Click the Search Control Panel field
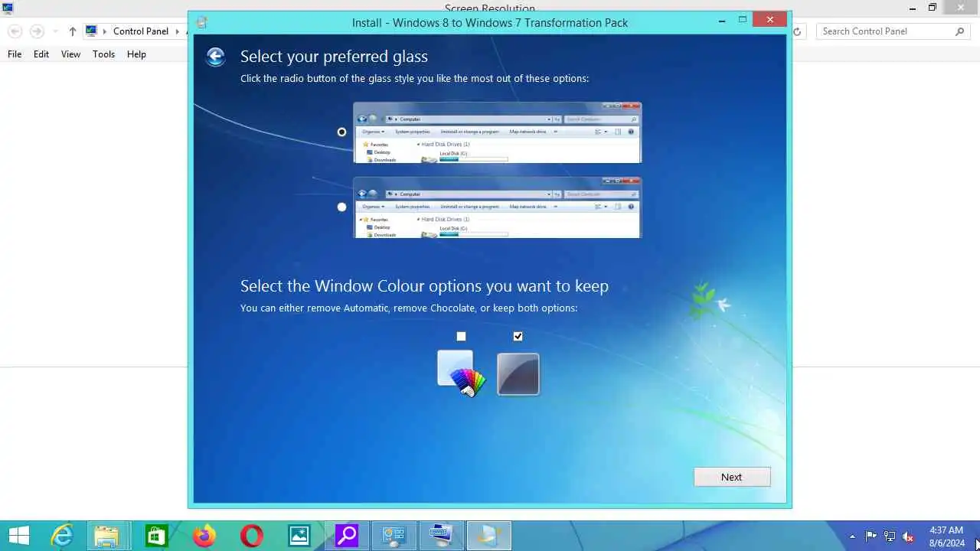The image size is (980, 551). (x=893, y=31)
